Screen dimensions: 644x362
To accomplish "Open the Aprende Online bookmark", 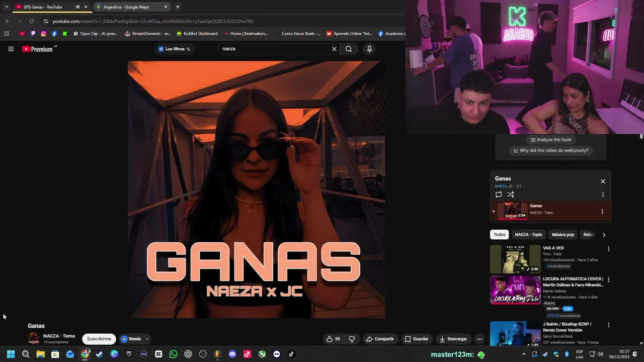I will coord(349,34).
